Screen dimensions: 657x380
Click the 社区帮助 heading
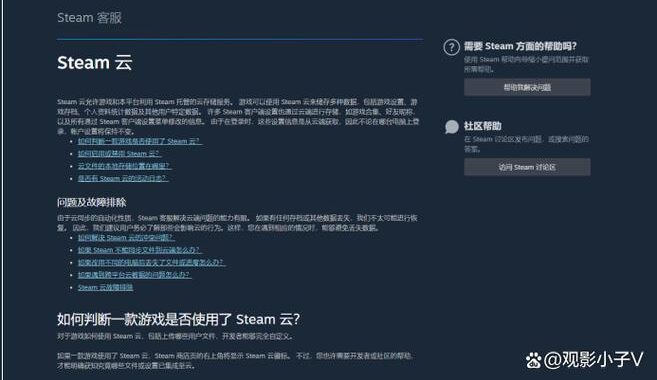tap(482, 126)
